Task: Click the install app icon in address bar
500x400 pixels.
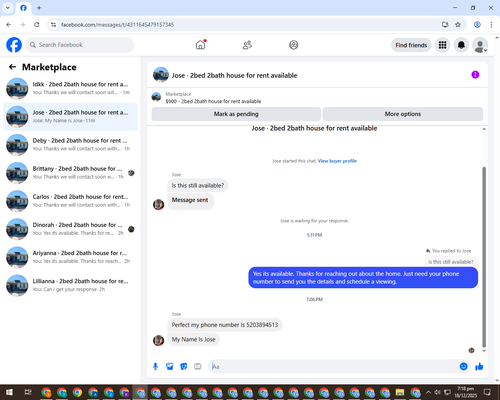Action: coord(445,25)
